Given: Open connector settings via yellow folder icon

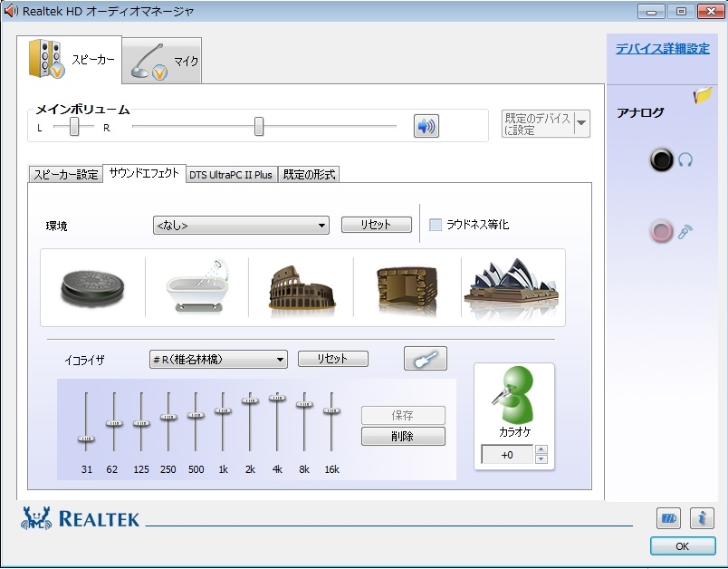Looking at the screenshot, I should [703, 95].
